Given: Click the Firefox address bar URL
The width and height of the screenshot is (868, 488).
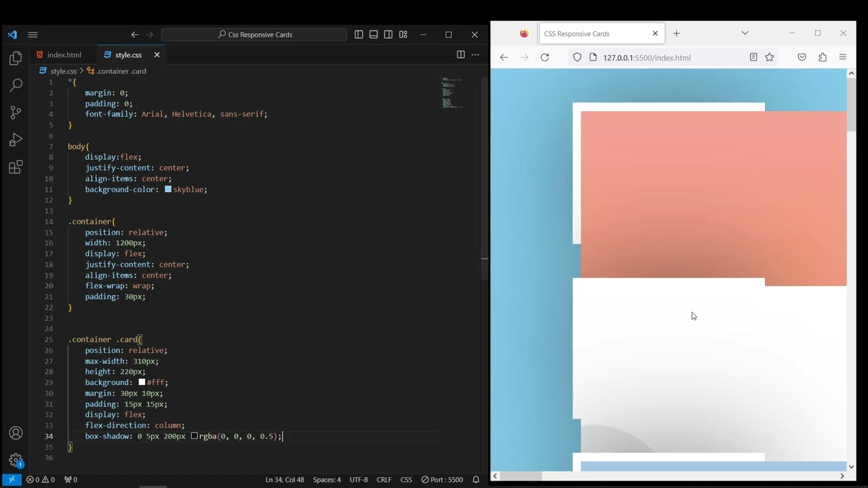Looking at the screenshot, I should click(x=647, y=58).
